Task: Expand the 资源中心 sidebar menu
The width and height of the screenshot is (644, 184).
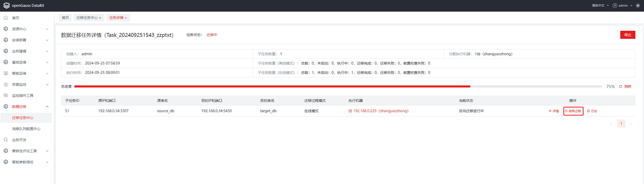Action: [x=26, y=29]
